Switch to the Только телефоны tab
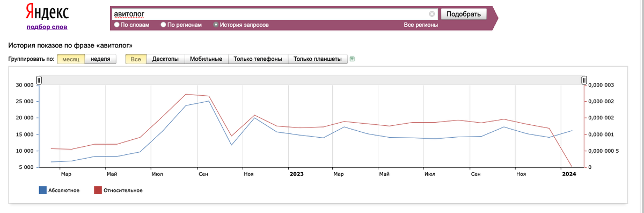 258,59
